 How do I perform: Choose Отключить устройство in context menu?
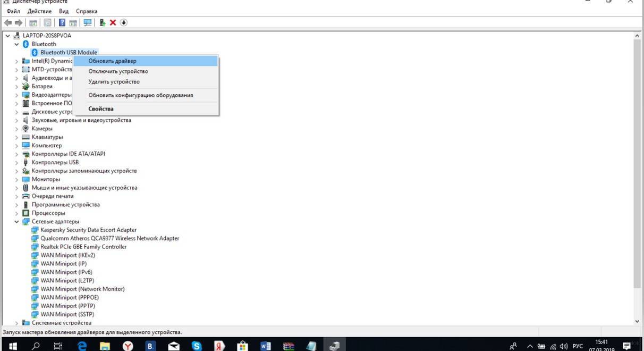click(x=146, y=71)
